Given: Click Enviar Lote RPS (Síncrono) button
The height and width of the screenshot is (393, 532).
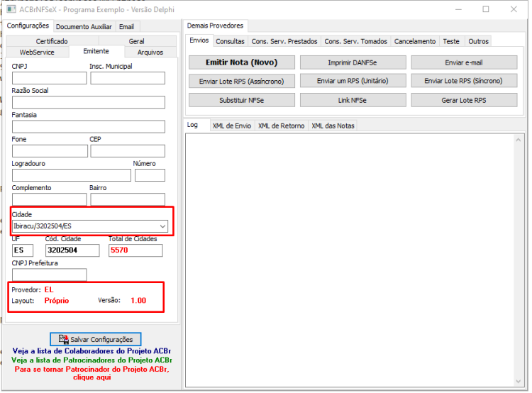Looking at the screenshot, I should click(464, 81).
